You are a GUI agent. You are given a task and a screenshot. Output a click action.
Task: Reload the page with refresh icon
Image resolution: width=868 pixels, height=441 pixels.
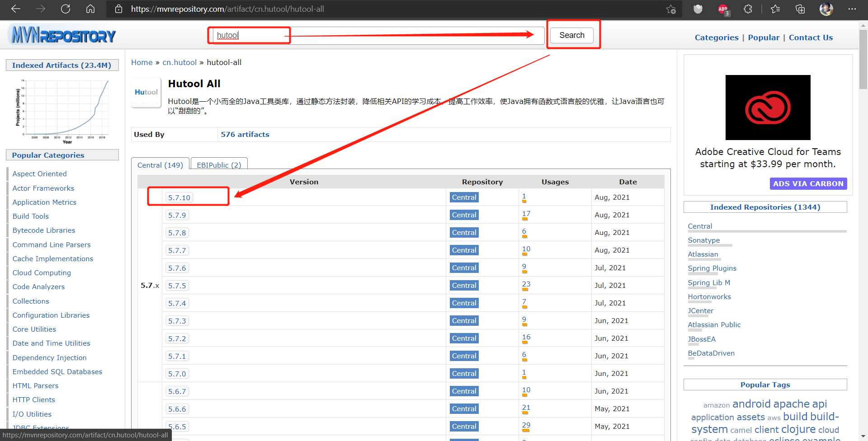pos(66,9)
